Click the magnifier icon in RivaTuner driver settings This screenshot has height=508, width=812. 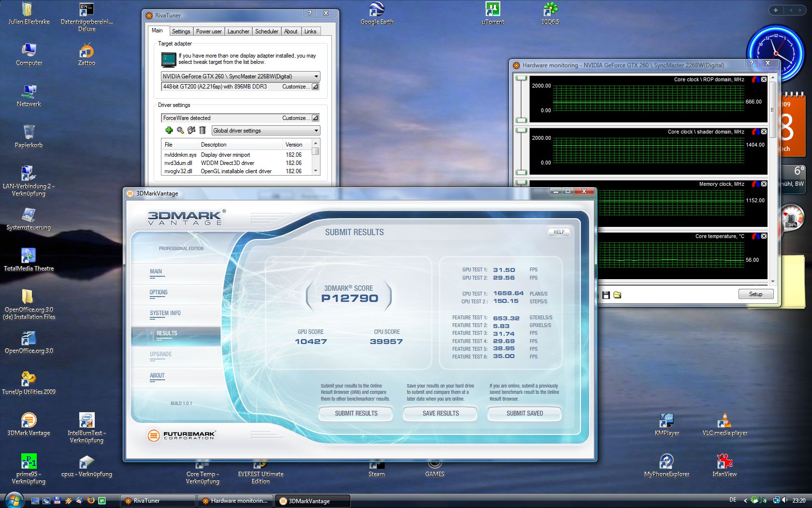click(180, 130)
